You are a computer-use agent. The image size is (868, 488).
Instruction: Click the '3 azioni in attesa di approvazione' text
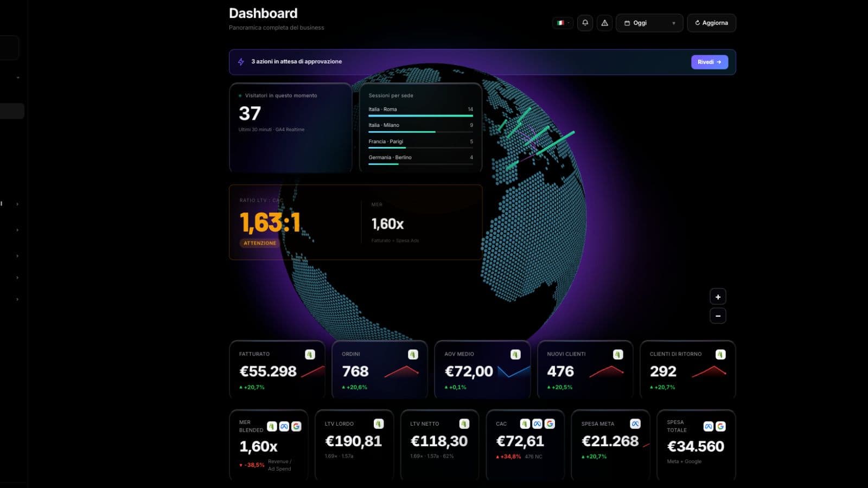(297, 62)
